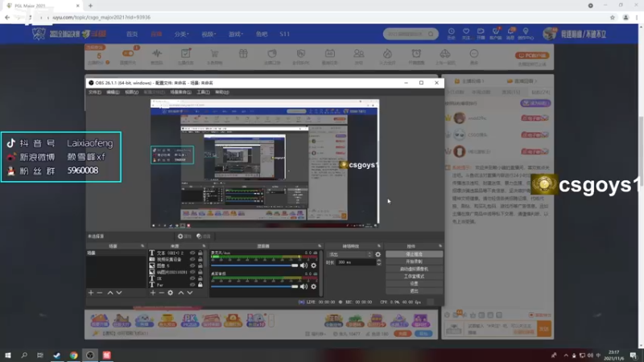Viewport: 644px width, 362px height.
Task: Open the shopping cart icon in streamer toolbar
Action: point(214,56)
